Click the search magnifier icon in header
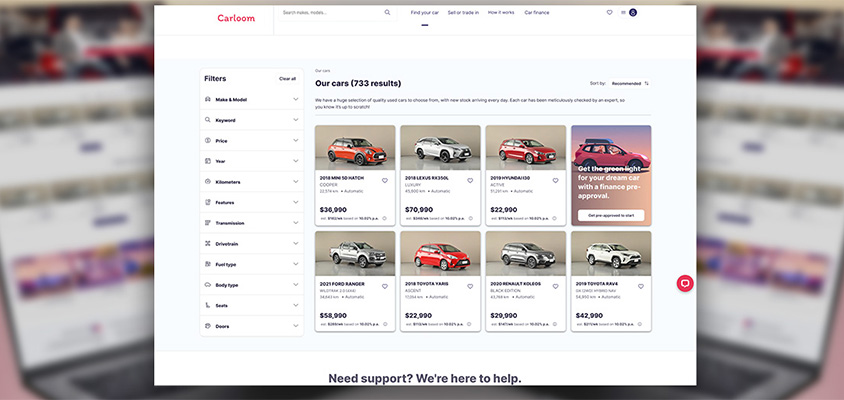844x400 pixels. coord(387,13)
